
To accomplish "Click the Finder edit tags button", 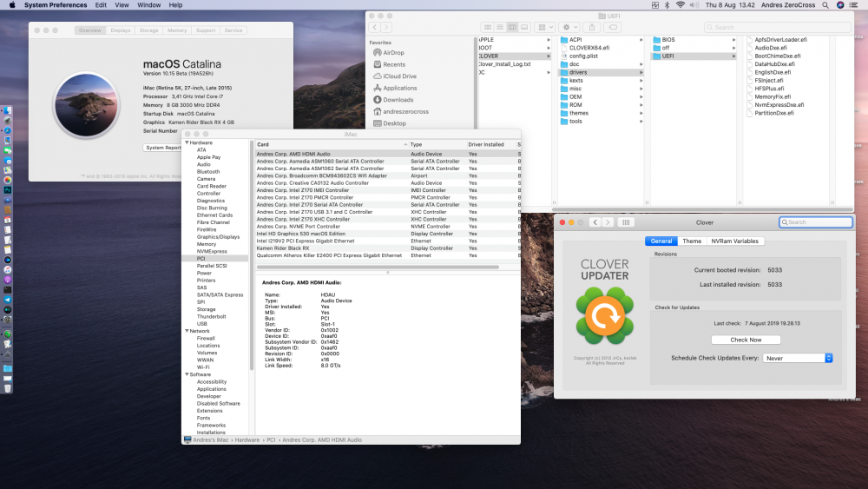I will tap(613, 27).
